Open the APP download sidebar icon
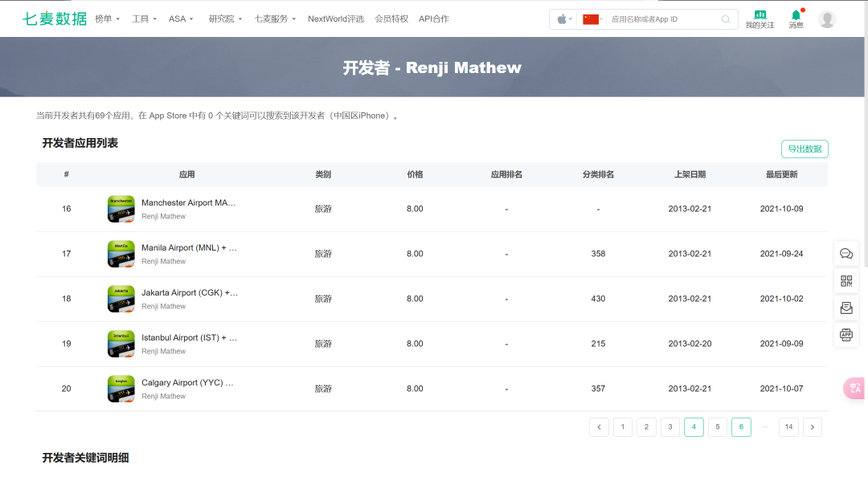 pos(846,335)
